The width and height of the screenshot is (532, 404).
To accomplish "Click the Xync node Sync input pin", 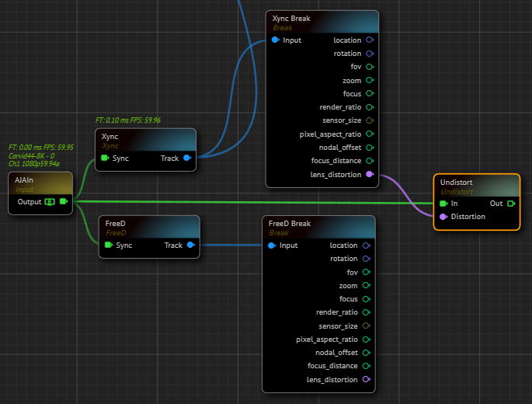I will tap(105, 158).
